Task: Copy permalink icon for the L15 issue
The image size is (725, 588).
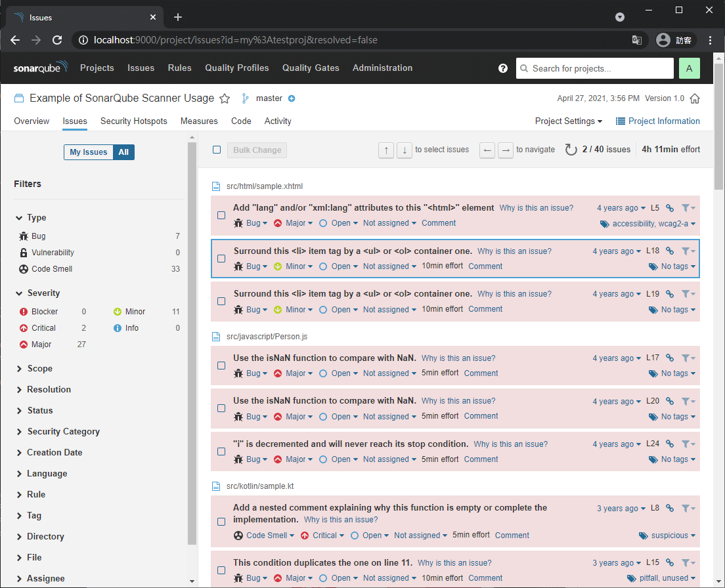Action: [670, 562]
